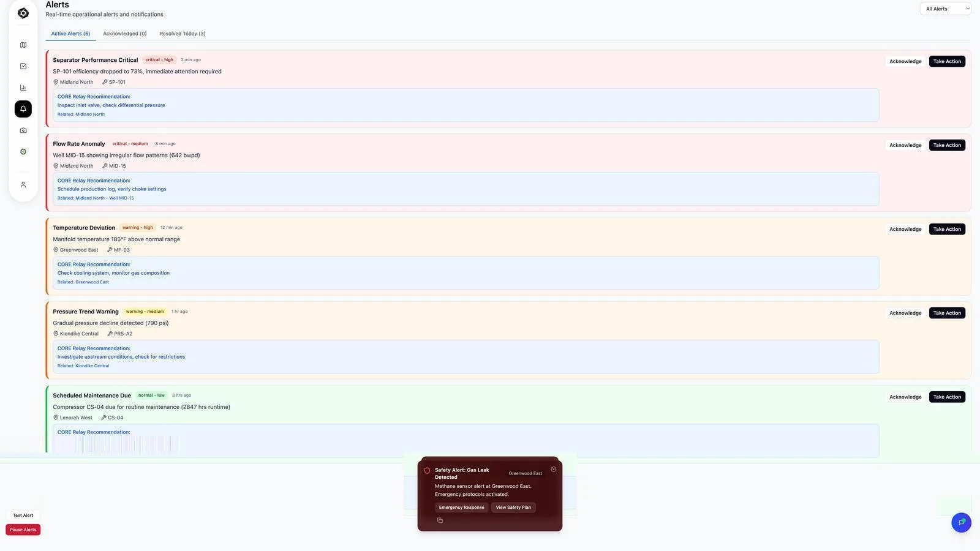The width and height of the screenshot is (980, 551).
Task: Click the Emergency Response button
Action: [x=461, y=508]
